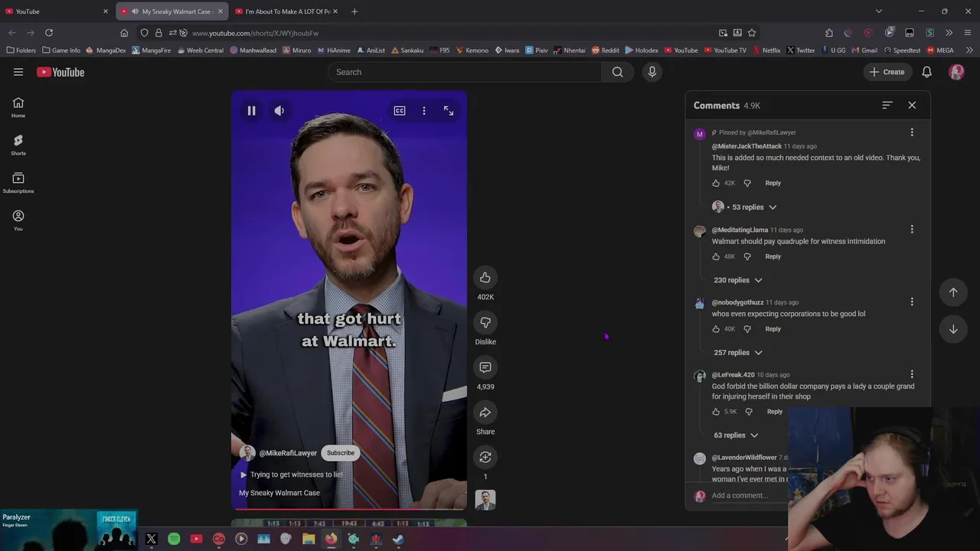Open the MangaDex bookmark
Viewport: 980px width, 551px height.
(x=106, y=51)
